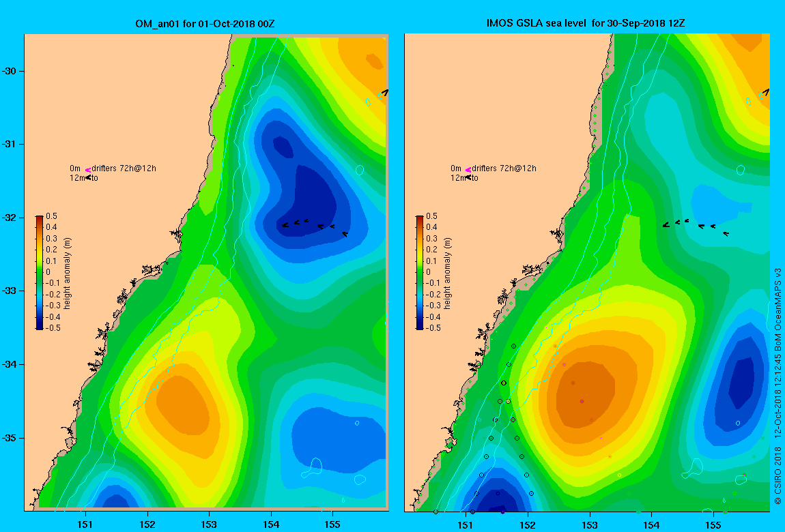Select the drifter arrow at right map's northeast edge
785x532 pixels.
point(766,92)
